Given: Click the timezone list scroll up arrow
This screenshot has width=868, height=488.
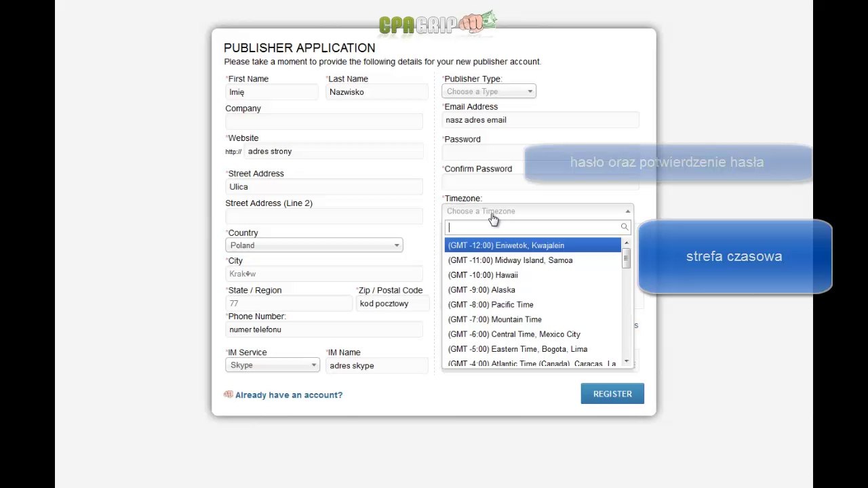Looking at the screenshot, I should (x=626, y=243).
